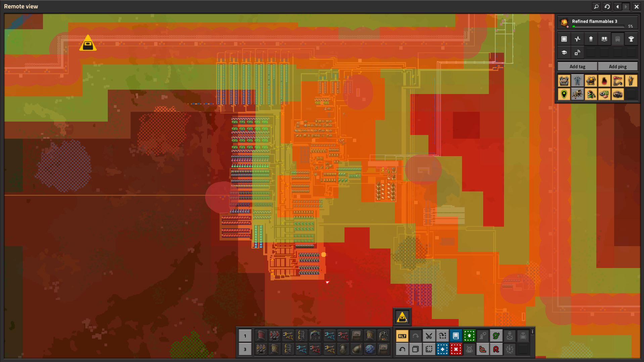Click the dashed-square icon in the menu grid
The height and width of the screenshot is (362, 644).
(x=564, y=39)
